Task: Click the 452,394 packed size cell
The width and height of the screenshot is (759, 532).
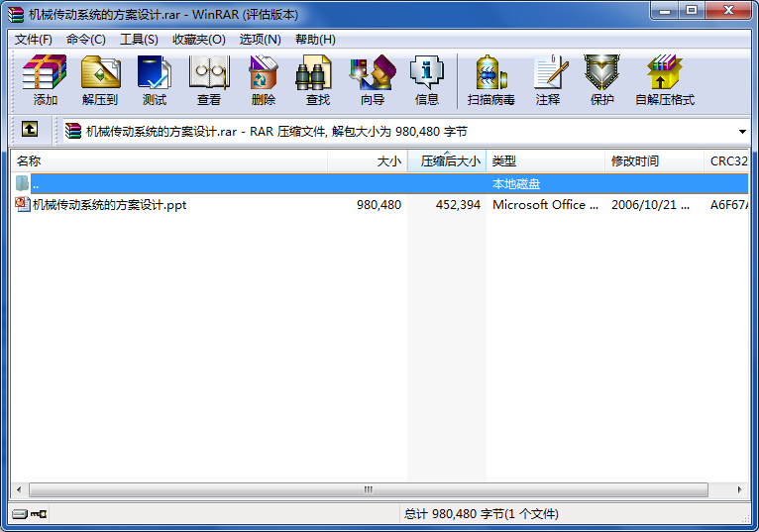Action: 458,205
